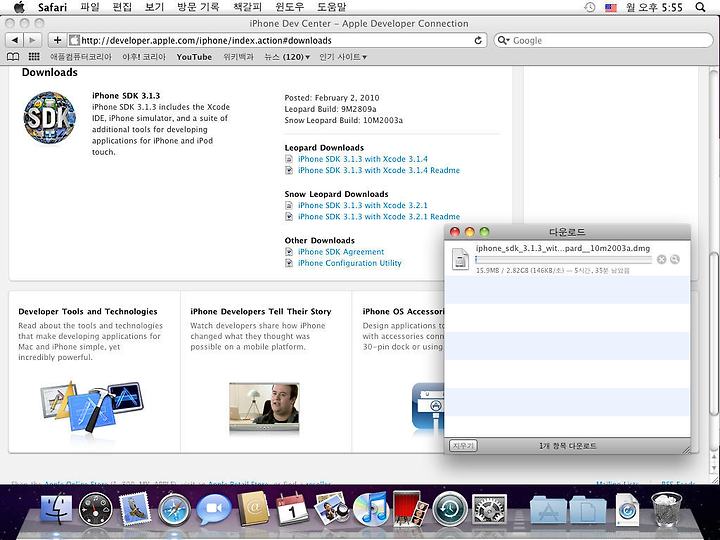Play the iPhone developers story video thumbnail

[x=264, y=407]
